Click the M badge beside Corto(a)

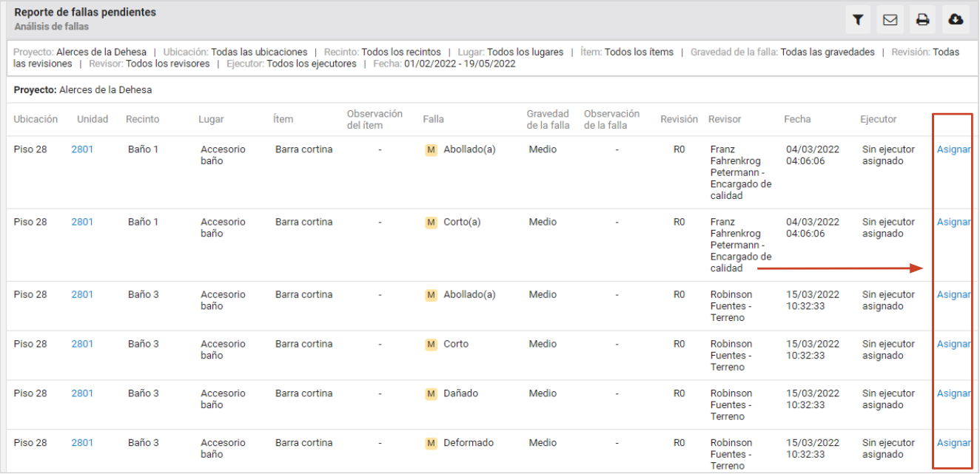point(431,223)
